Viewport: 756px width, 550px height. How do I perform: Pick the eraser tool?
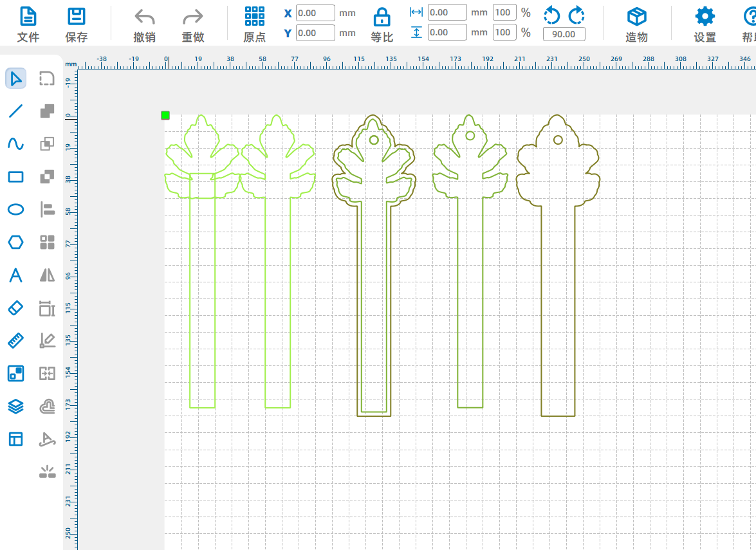[x=15, y=308]
